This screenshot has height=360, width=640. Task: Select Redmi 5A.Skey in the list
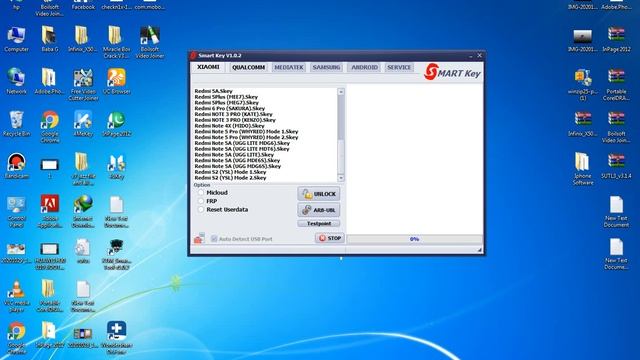point(213,91)
